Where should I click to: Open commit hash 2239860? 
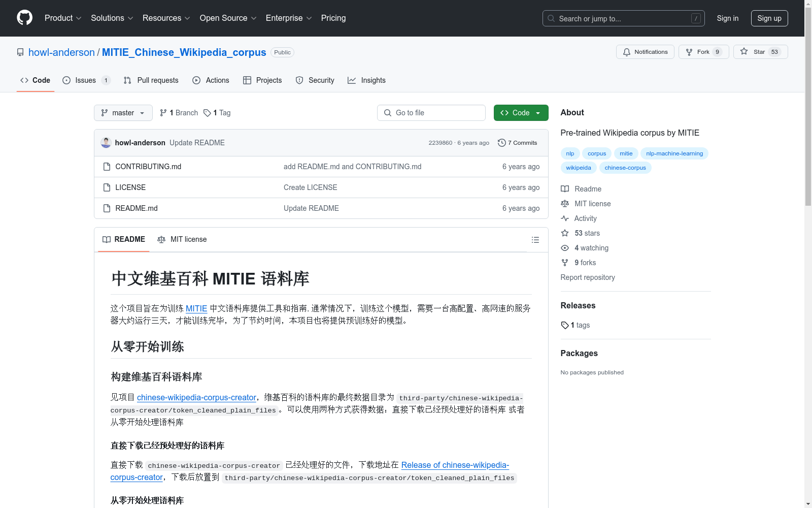coord(440,143)
